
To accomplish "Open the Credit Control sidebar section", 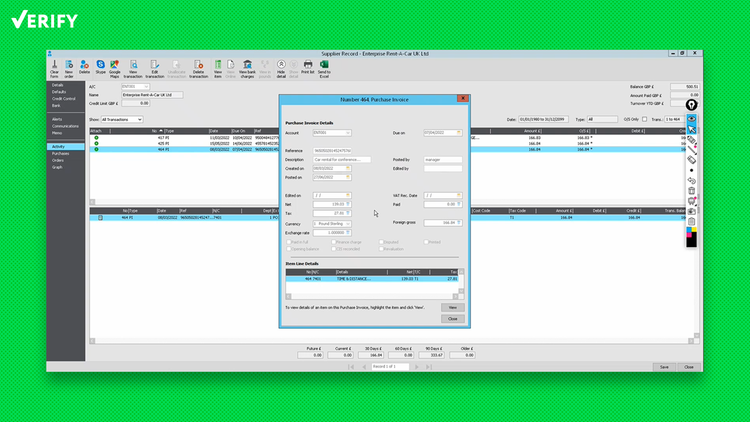I will [x=64, y=99].
